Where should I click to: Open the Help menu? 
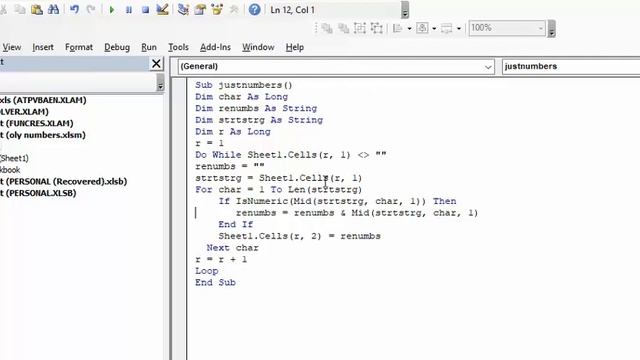click(x=295, y=47)
